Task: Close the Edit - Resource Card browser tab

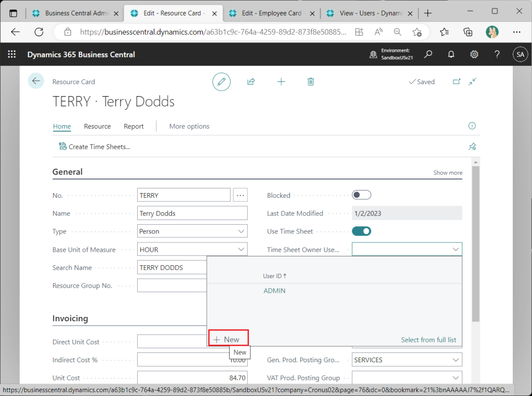Action: (x=215, y=13)
